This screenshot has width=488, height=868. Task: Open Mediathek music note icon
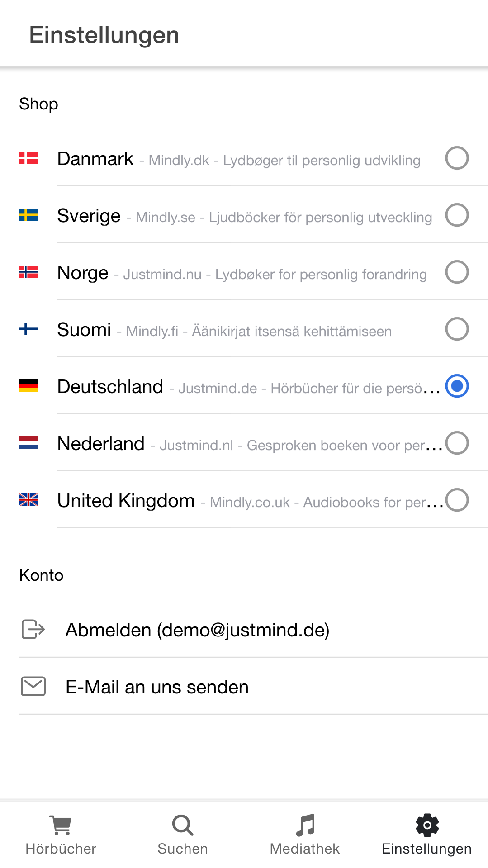pyautogui.click(x=305, y=825)
